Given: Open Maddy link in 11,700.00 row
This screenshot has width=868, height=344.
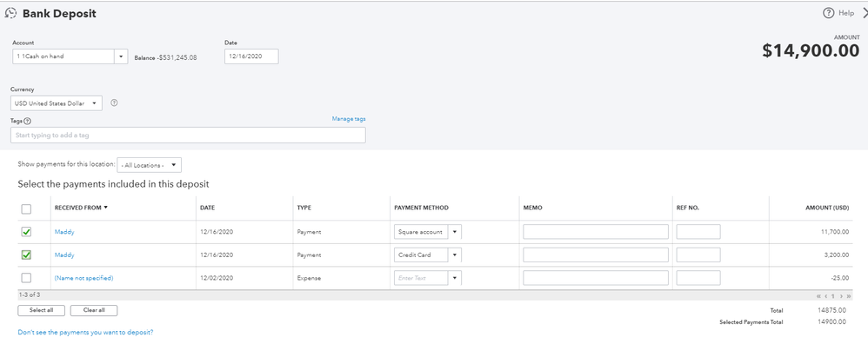Looking at the screenshot, I should (64, 232).
